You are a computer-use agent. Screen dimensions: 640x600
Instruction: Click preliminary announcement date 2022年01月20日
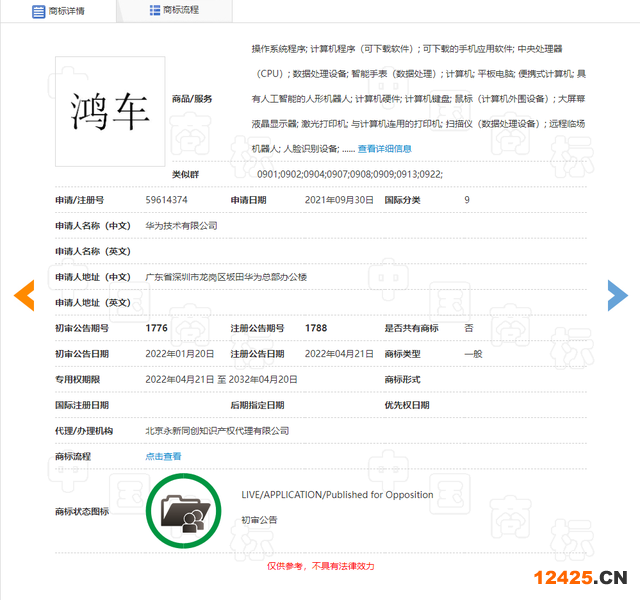[180, 354]
